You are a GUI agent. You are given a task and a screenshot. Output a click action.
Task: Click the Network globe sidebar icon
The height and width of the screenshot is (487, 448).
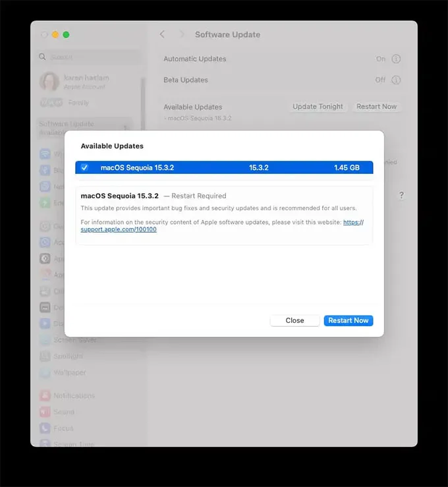click(x=45, y=186)
